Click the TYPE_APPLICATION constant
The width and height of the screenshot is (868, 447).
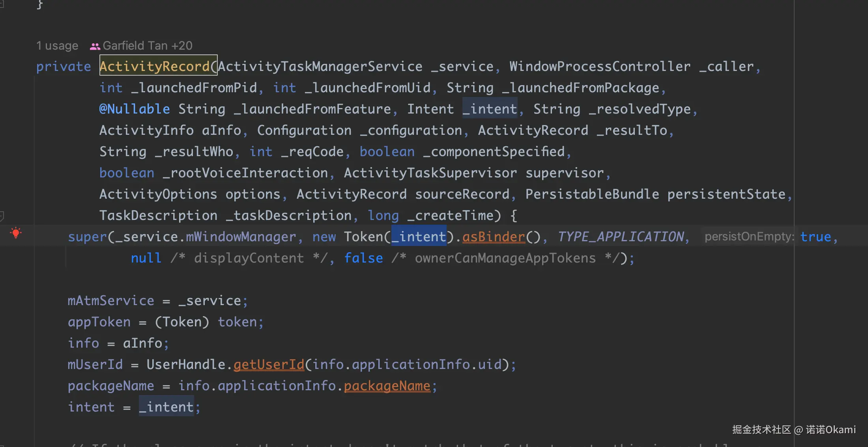tap(621, 237)
